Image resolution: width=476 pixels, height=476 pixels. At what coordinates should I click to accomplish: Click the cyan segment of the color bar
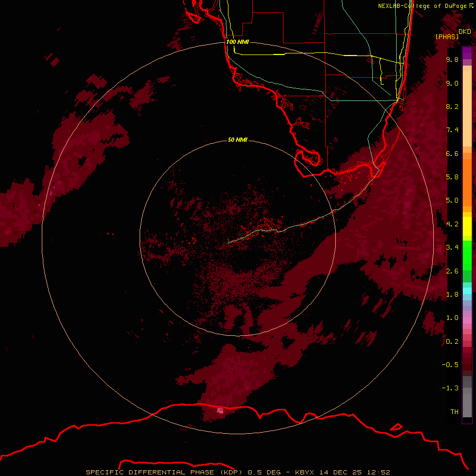pyautogui.click(x=467, y=291)
